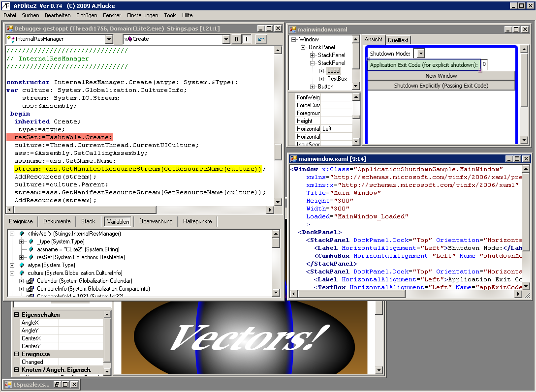Click the property icon beside CompareInfo
Image resolution: width=536 pixels, height=392 pixels.
tap(31, 289)
